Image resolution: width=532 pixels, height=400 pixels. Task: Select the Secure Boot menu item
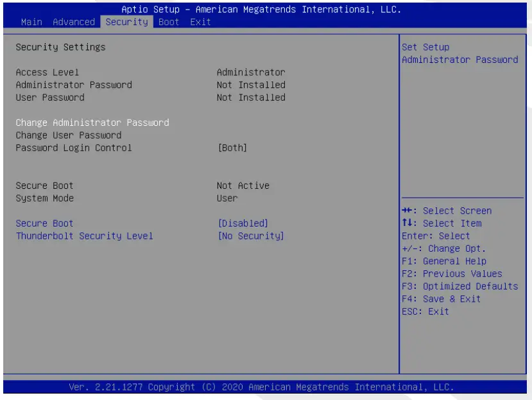point(45,223)
